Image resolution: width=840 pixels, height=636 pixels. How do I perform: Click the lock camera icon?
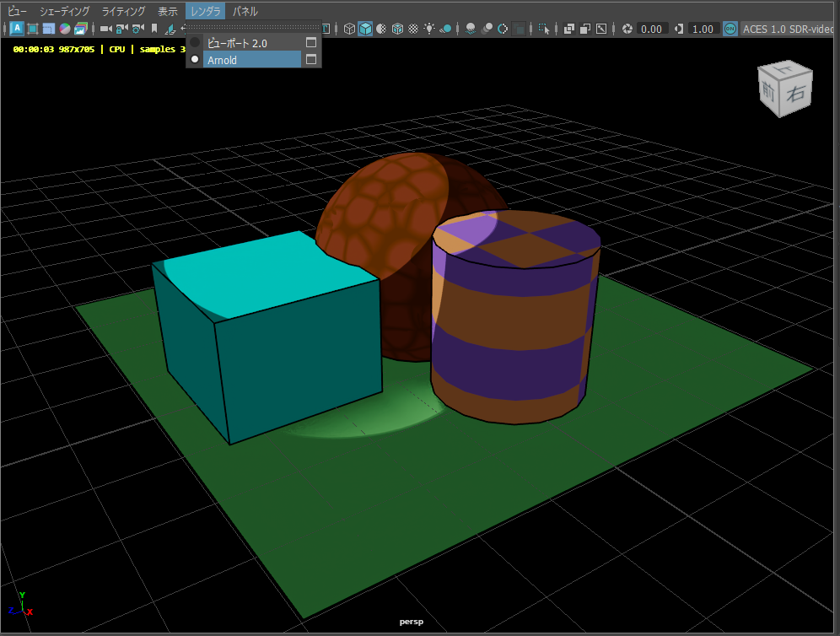(x=121, y=29)
